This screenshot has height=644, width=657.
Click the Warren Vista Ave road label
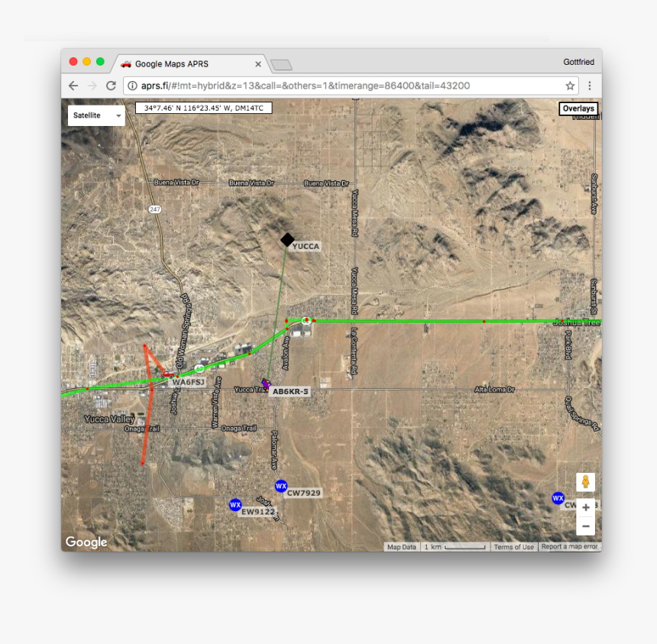click(x=216, y=403)
